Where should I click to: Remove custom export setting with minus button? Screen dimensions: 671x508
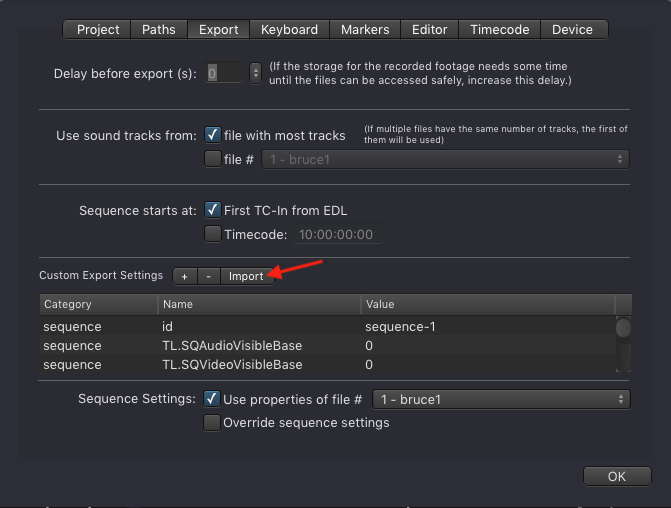pyautogui.click(x=208, y=276)
